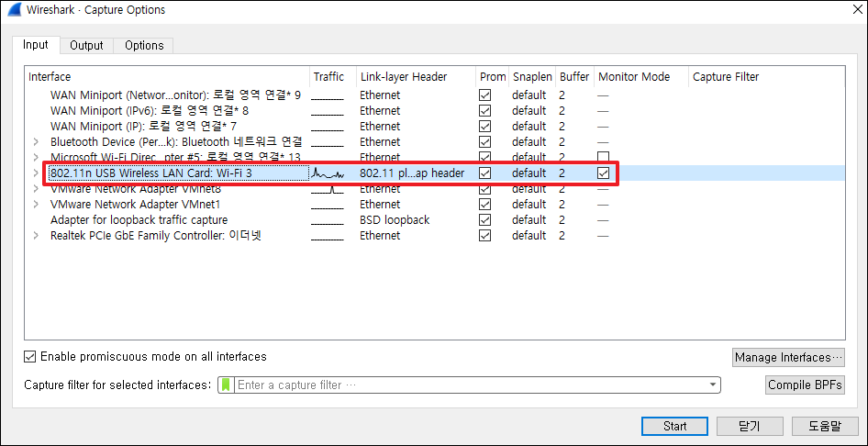Expand the Realtek PCIe GbE Family Controller row
This screenshot has width=868, height=446.
[x=36, y=235]
